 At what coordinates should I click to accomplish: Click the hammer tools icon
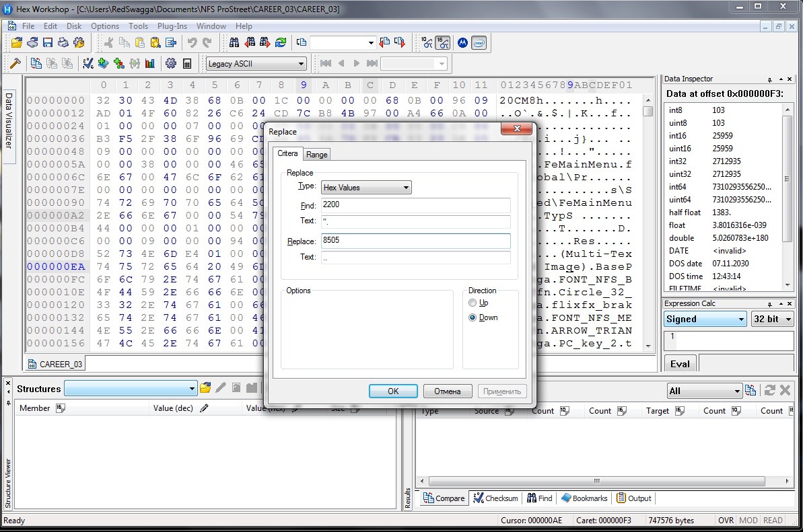pos(15,64)
